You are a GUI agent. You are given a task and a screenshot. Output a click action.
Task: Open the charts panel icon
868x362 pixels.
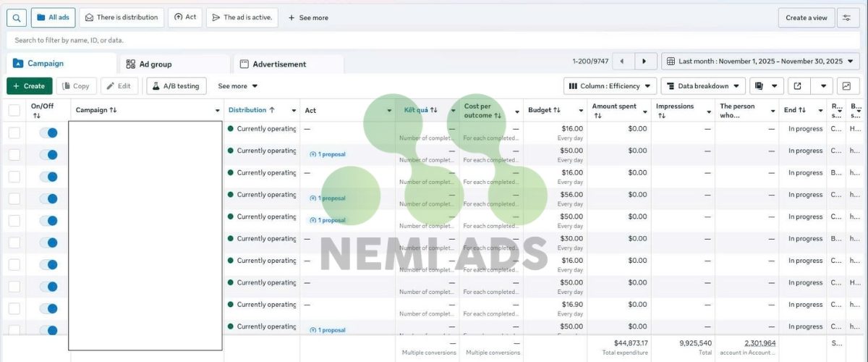[846, 86]
